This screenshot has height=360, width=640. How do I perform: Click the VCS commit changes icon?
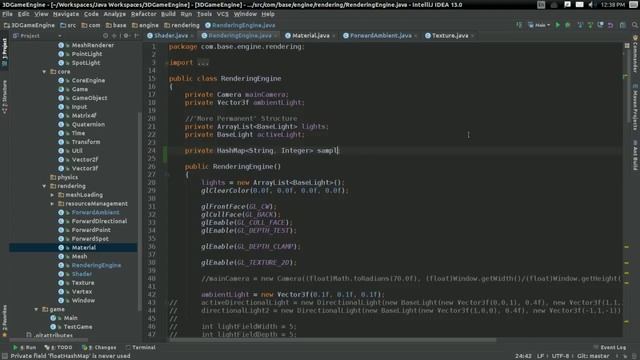click(590, 25)
